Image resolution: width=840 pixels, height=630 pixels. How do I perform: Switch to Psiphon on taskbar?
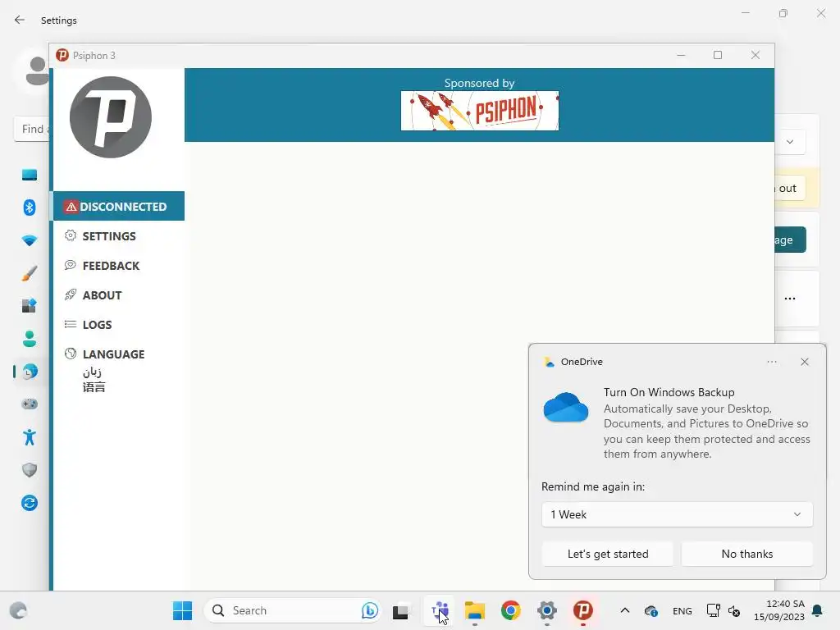(x=583, y=610)
